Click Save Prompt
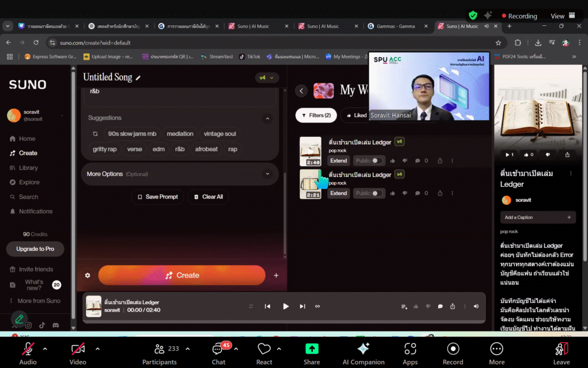Image resolution: width=588 pixels, height=368 pixels. 157,197
